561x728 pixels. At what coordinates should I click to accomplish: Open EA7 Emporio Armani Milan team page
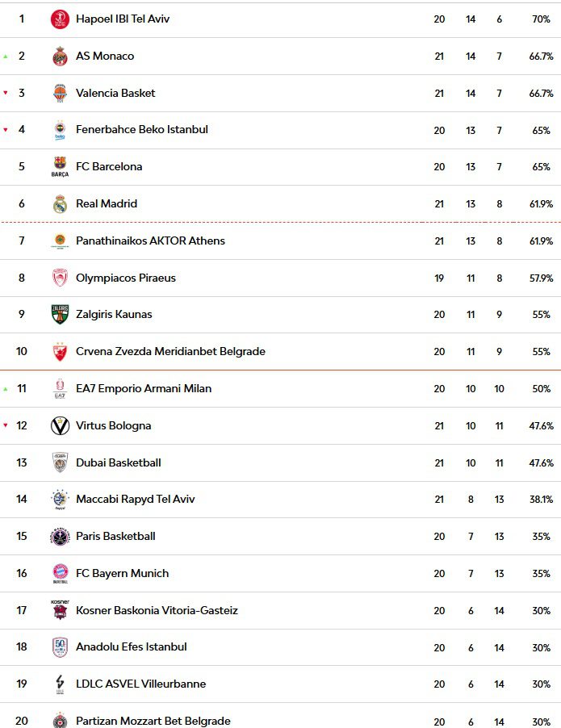(144, 389)
